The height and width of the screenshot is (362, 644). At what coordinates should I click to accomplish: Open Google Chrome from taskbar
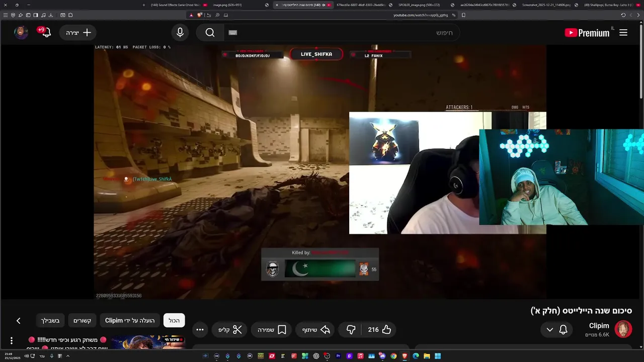tap(393, 356)
